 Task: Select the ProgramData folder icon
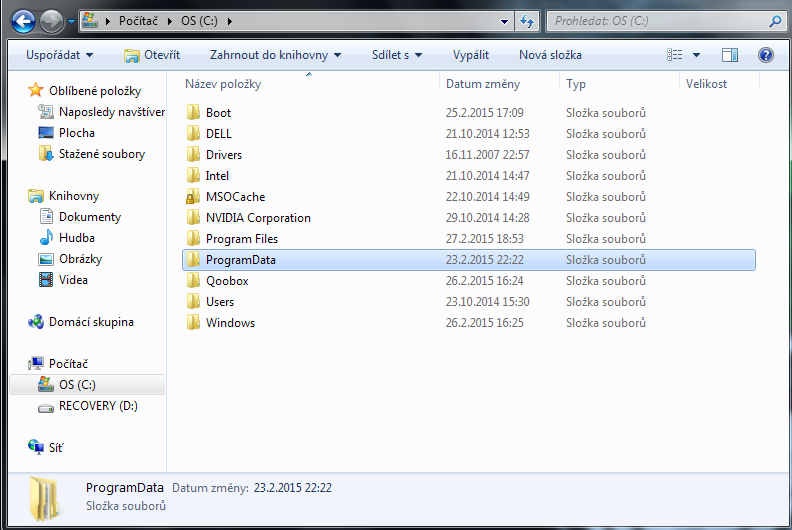pos(193,260)
